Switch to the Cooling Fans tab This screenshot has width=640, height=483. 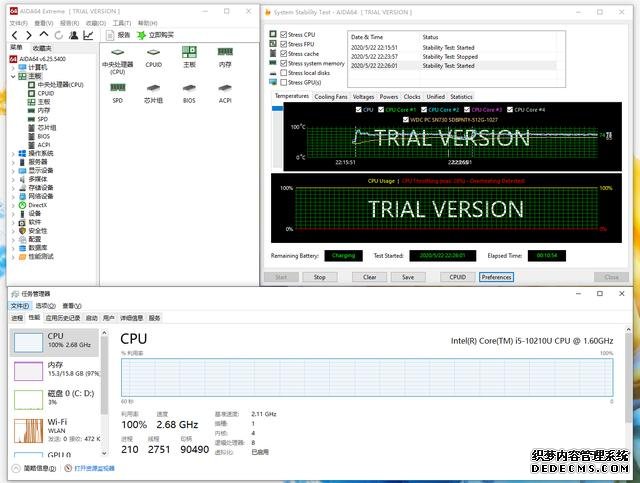(x=331, y=97)
